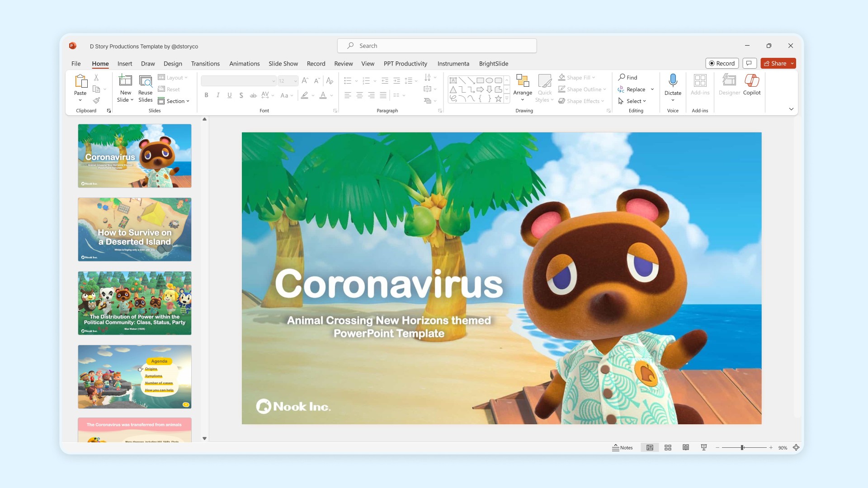Toggle the Notes pane
The width and height of the screenshot is (868, 488).
tap(623, 447)
